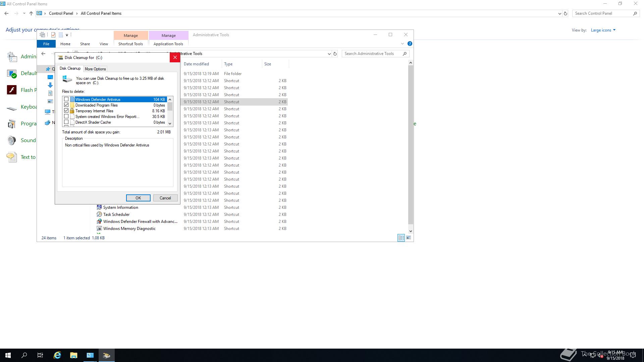The image size is (644, 362).
Task: Click the Disk Cleanup title bar icon
Action: (60, 57)
